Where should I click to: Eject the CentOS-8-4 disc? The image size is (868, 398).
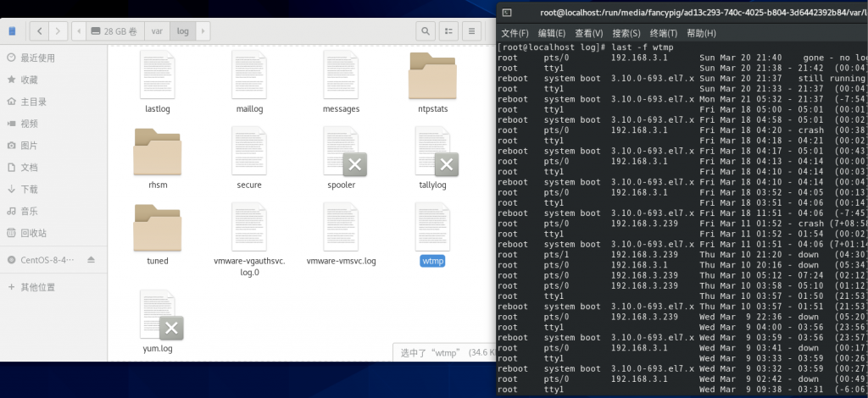coord(92,259)
